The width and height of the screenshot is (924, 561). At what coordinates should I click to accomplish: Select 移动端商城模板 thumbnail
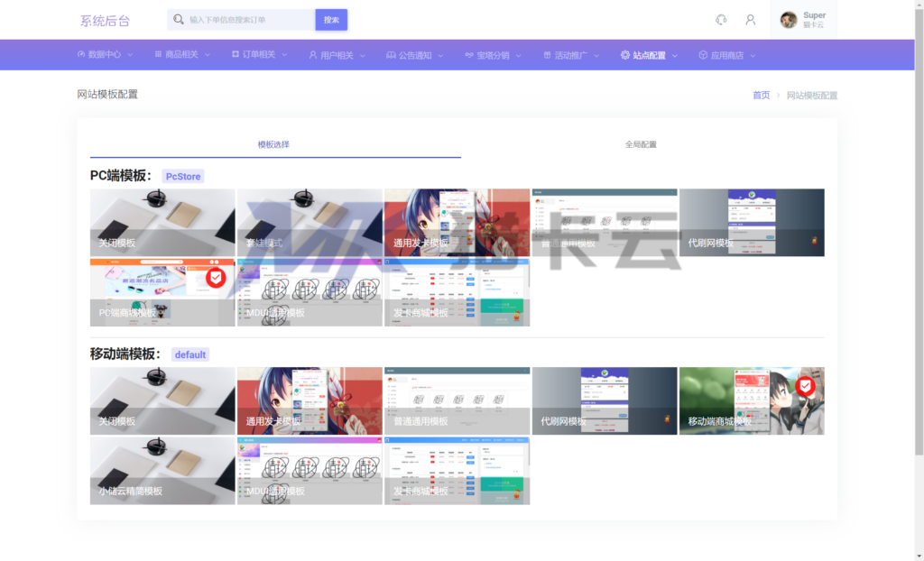pos(752,400)
